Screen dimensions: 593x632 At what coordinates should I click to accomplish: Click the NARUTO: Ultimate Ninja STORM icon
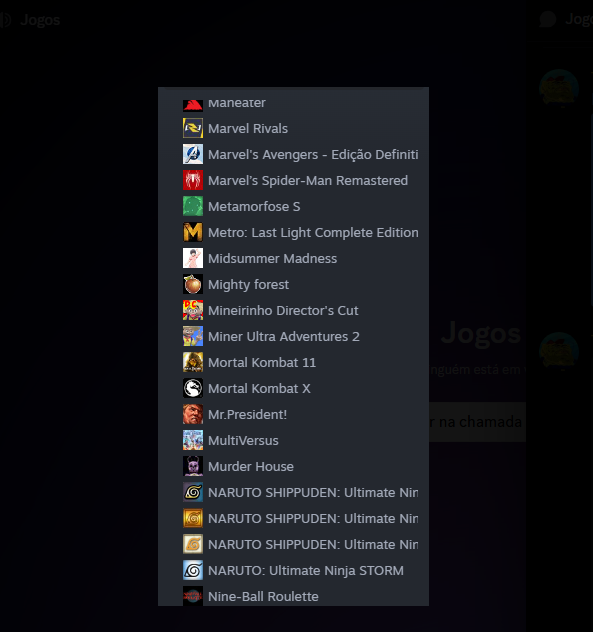pos(193,570)
